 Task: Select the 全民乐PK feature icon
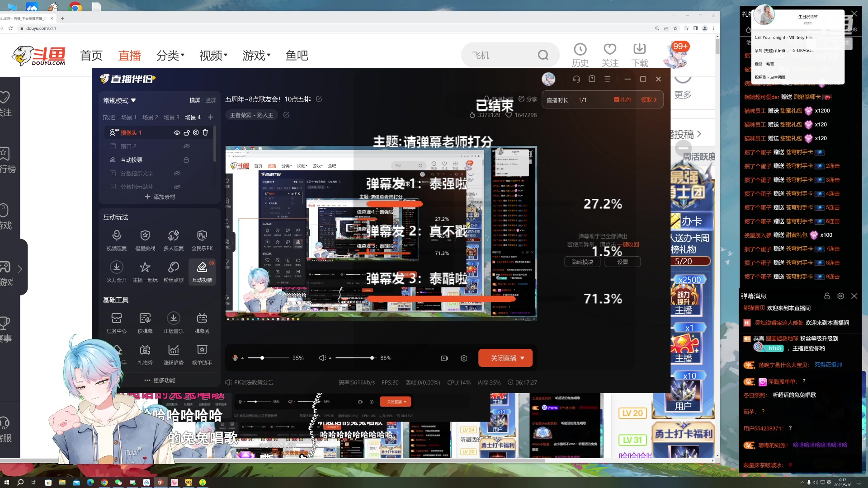pos(202,239)
